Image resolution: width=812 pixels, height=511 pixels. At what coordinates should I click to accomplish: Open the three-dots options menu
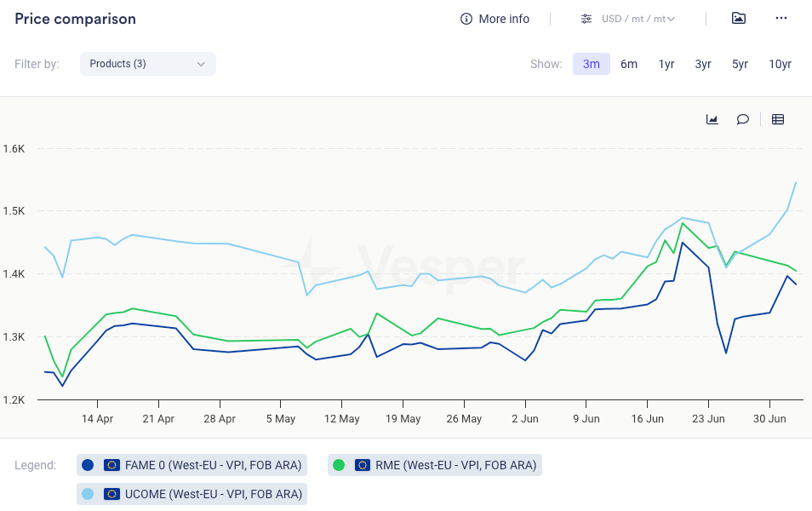781,18
